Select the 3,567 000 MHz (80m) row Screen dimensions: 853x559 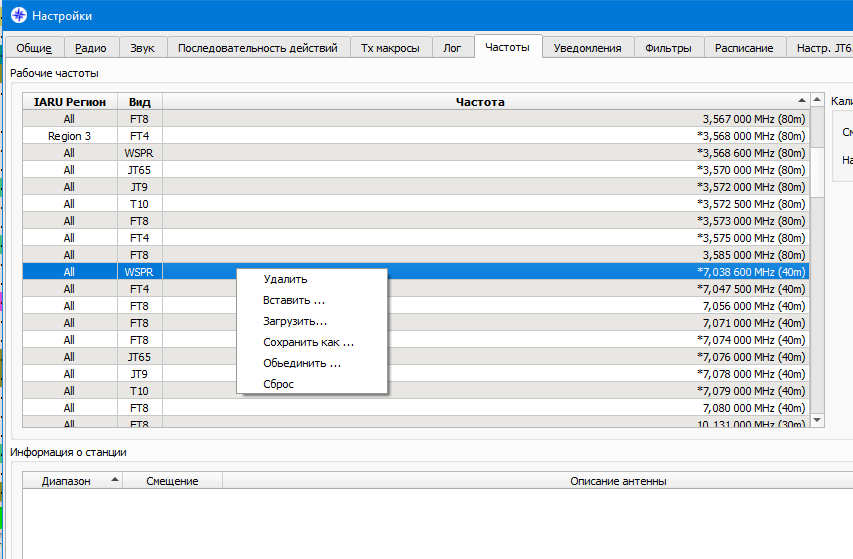tap(416, 119)
